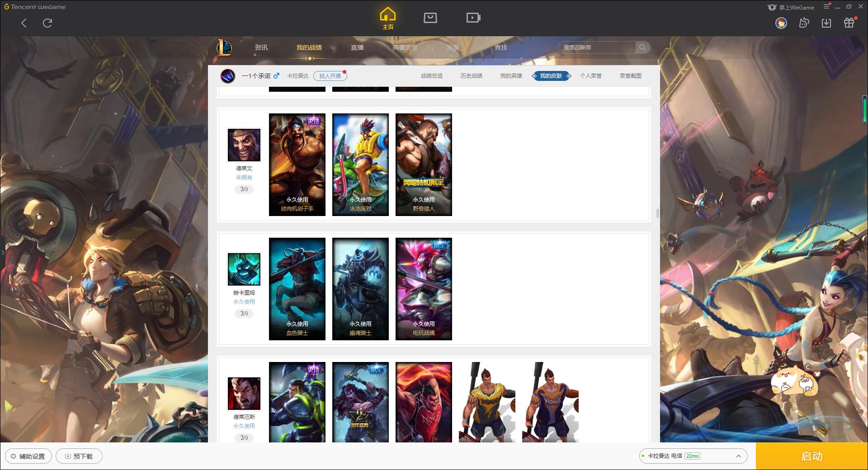868x470 pixels.
Task: Open the user avatar profile icon
Action: [x=781, y=23]
